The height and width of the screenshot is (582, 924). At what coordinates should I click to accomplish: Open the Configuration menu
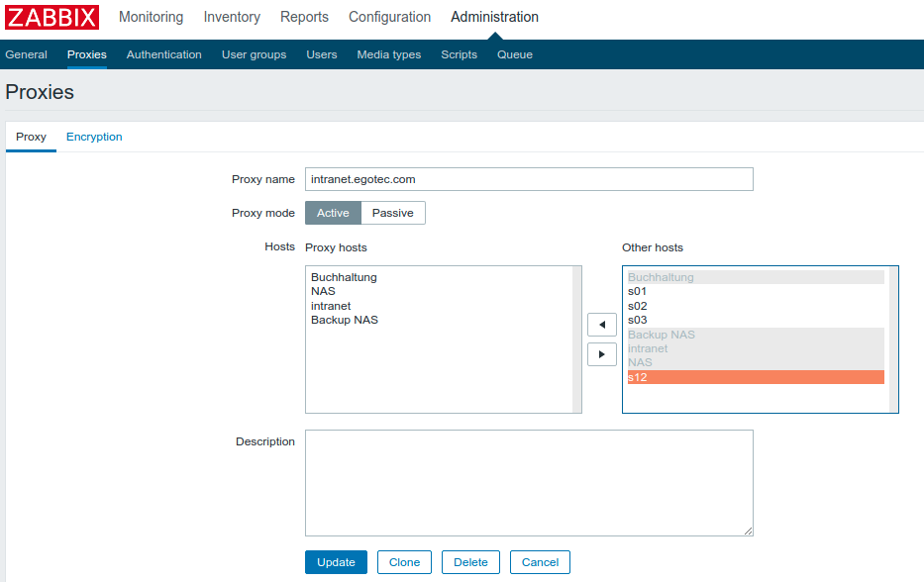click(389, 17)
